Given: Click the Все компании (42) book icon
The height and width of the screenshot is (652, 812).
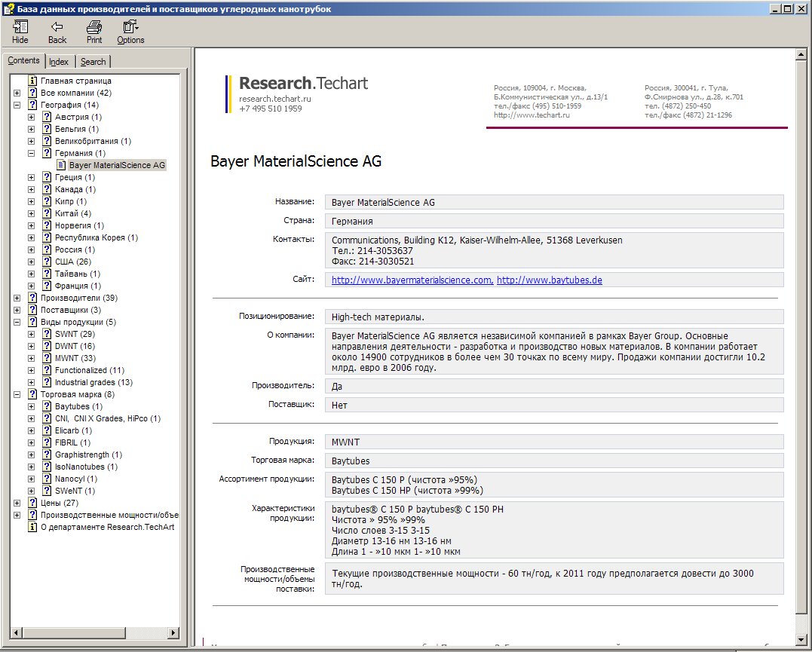Looking at the screenshot, I should [32, 93].
